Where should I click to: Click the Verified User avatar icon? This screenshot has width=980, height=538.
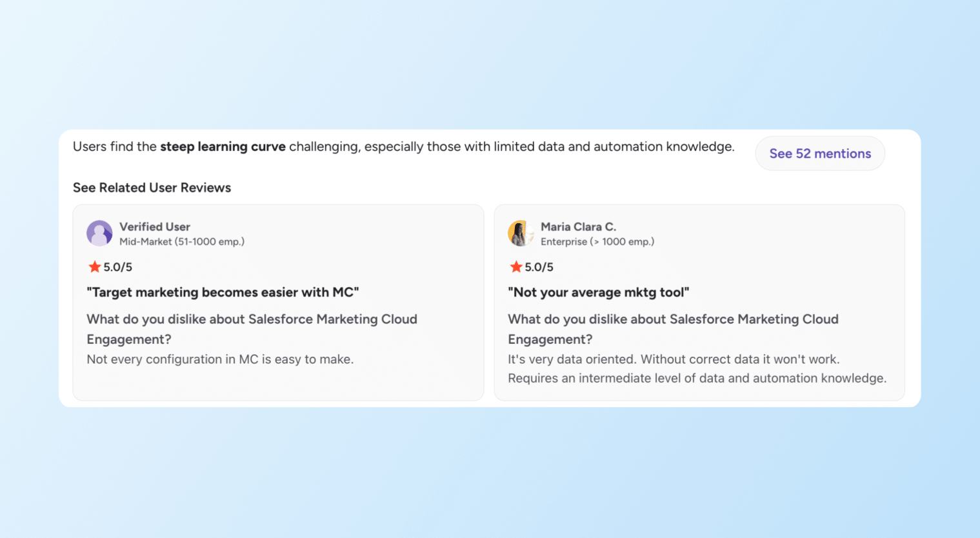99,234
